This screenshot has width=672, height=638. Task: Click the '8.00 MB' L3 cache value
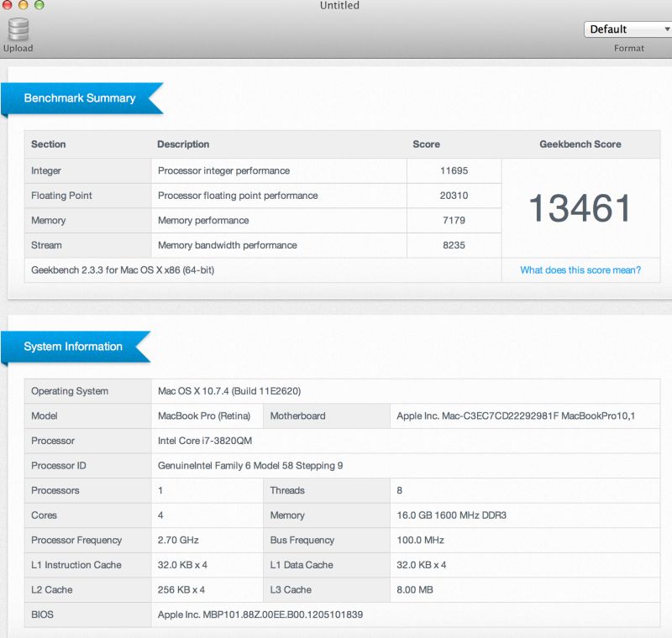pyautogui.click(x=415, y=589)
